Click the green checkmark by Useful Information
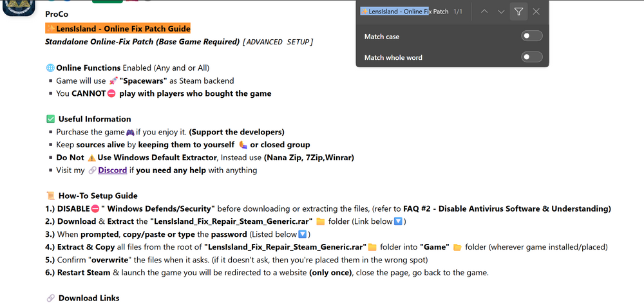The image size is (644, 303). 50,119
